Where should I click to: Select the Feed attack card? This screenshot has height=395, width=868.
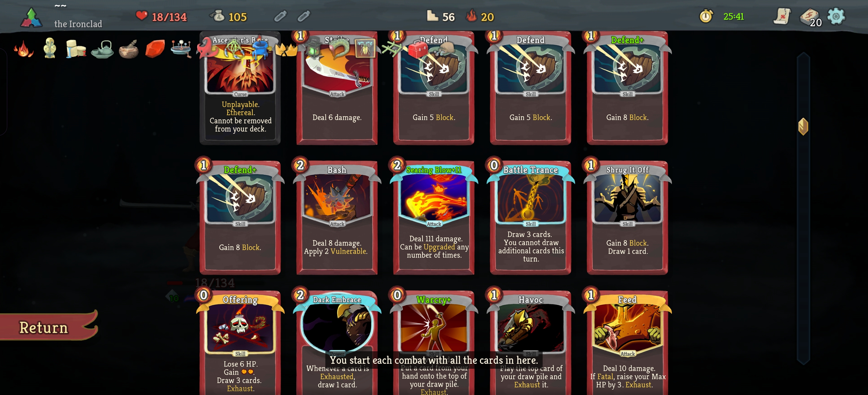(x=627, y=342)
